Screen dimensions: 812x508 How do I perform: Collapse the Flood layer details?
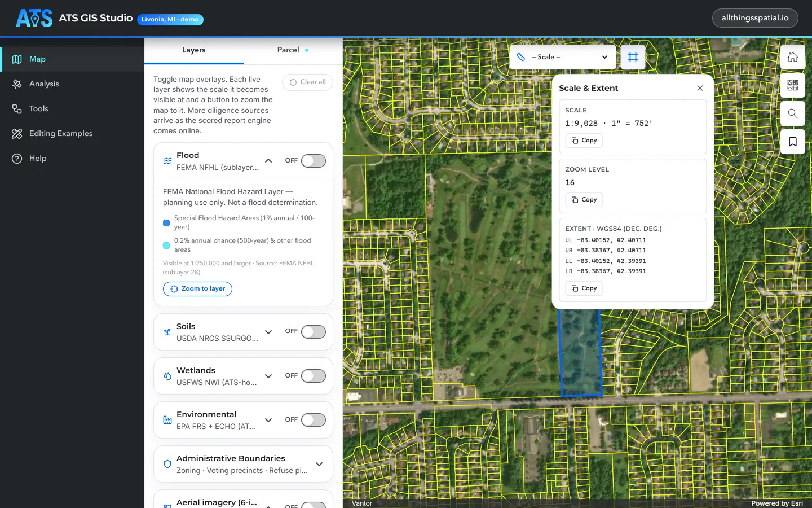coord(268,161)
